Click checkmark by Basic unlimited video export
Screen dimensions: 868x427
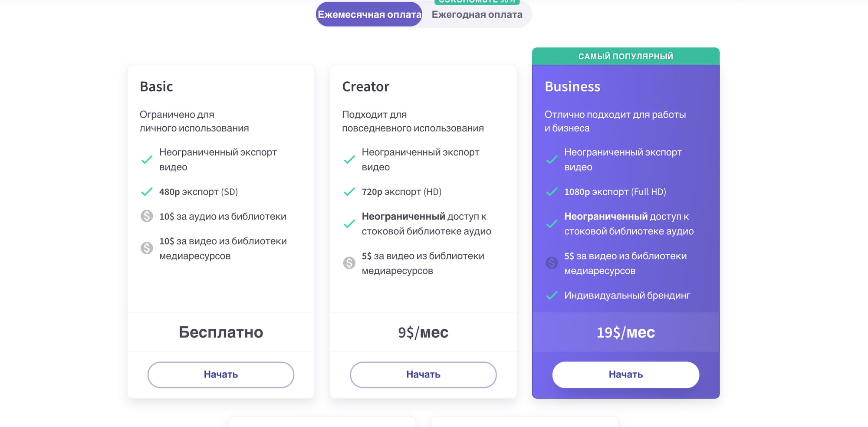pyautogui.click(x=147, y=160)
